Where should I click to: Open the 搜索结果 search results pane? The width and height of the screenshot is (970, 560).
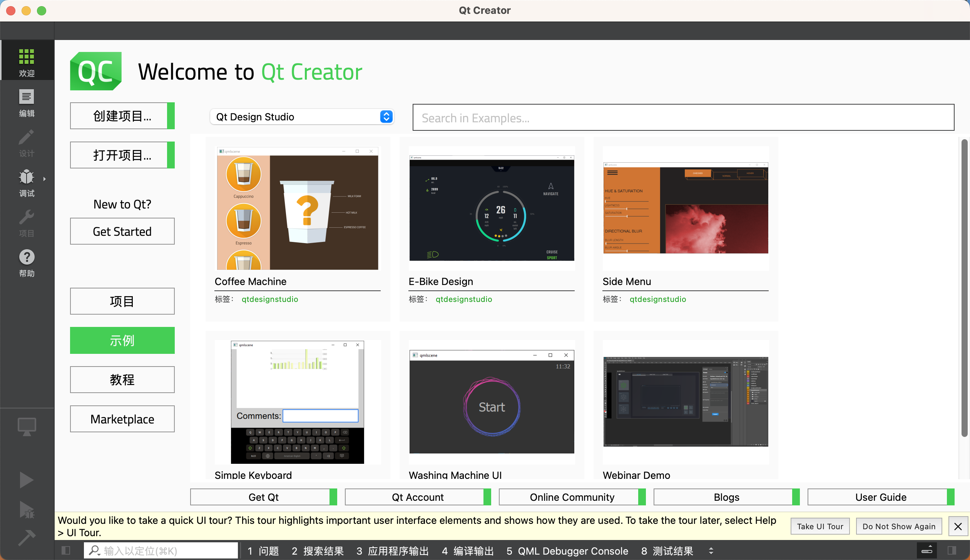tap(318, 551)
